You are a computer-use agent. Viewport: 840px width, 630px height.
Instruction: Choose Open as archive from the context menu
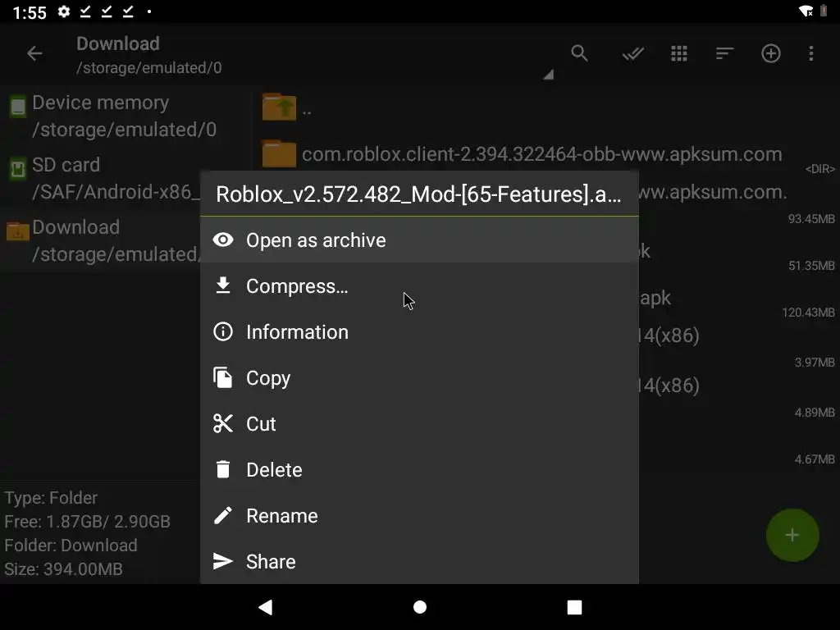(419, 240)
